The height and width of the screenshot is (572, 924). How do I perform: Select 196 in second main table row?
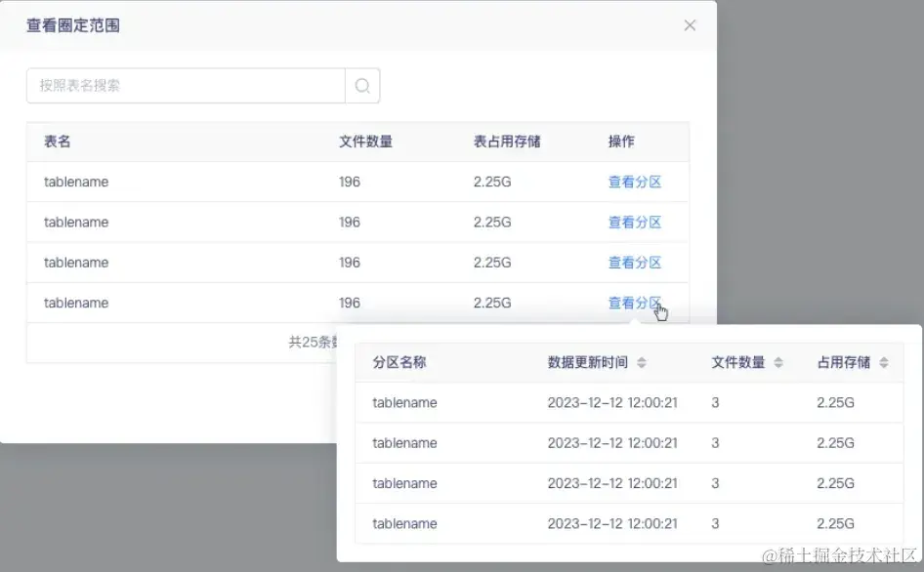[350, 223]
